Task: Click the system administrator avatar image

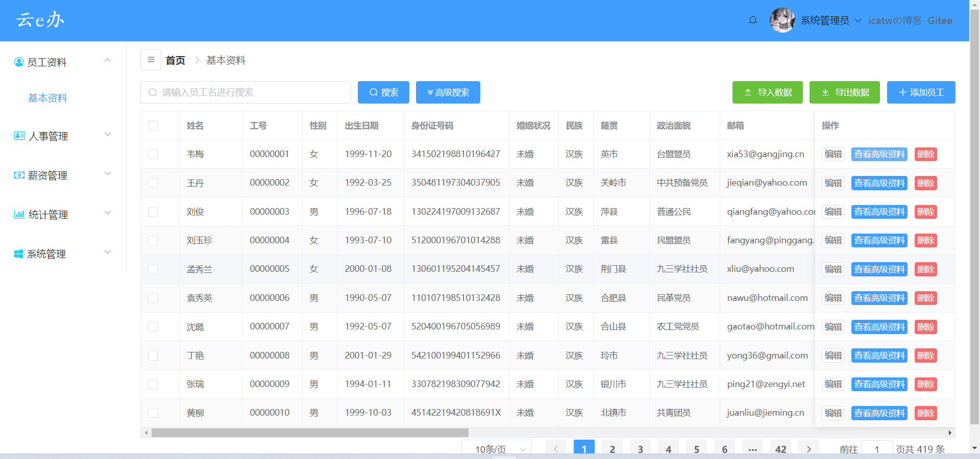Action: 782,20
